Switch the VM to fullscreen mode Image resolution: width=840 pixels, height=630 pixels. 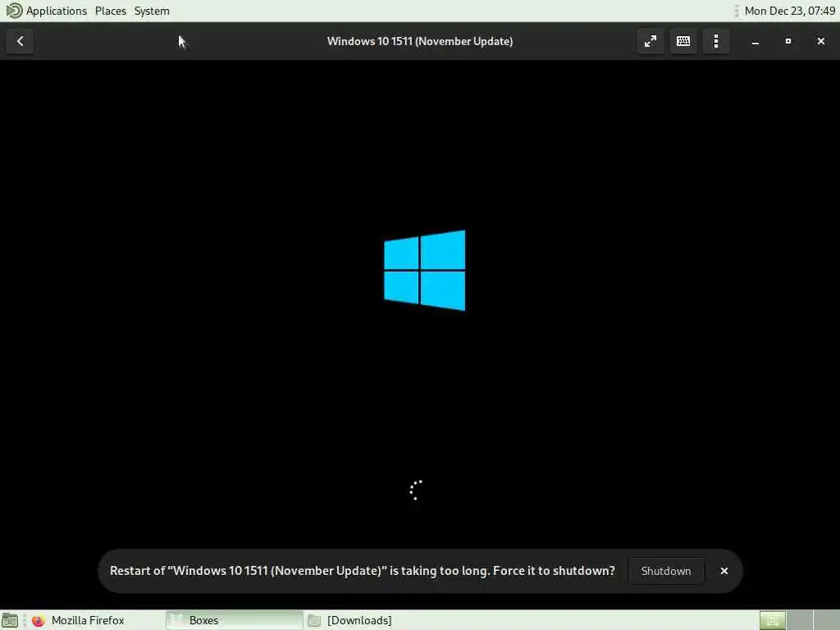tap(651, 41)
